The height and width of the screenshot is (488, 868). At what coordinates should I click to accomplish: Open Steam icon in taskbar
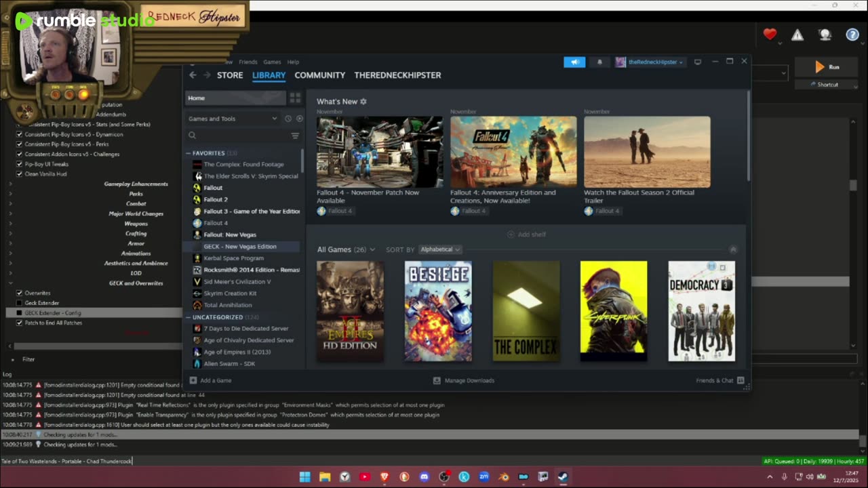click(563, 476)
